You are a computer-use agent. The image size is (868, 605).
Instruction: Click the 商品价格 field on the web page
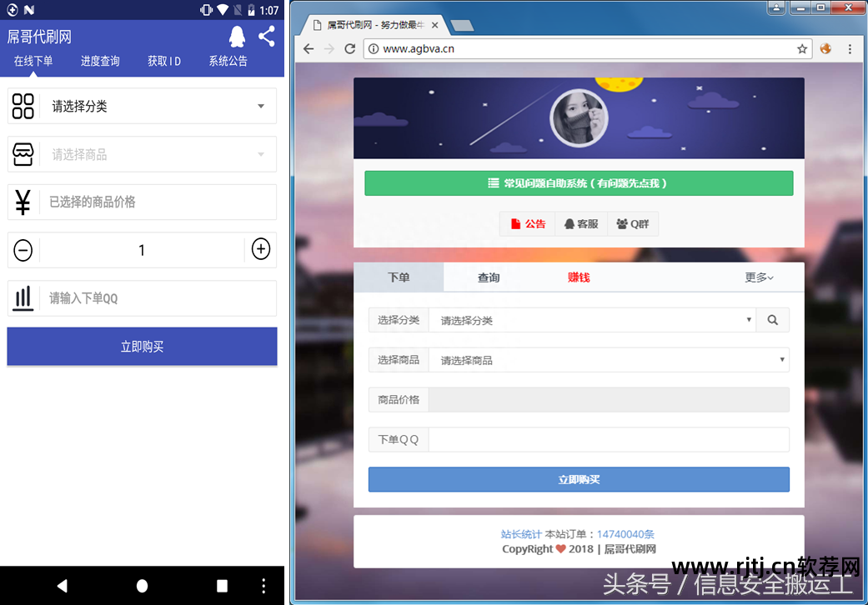click(x=609, y=400)
